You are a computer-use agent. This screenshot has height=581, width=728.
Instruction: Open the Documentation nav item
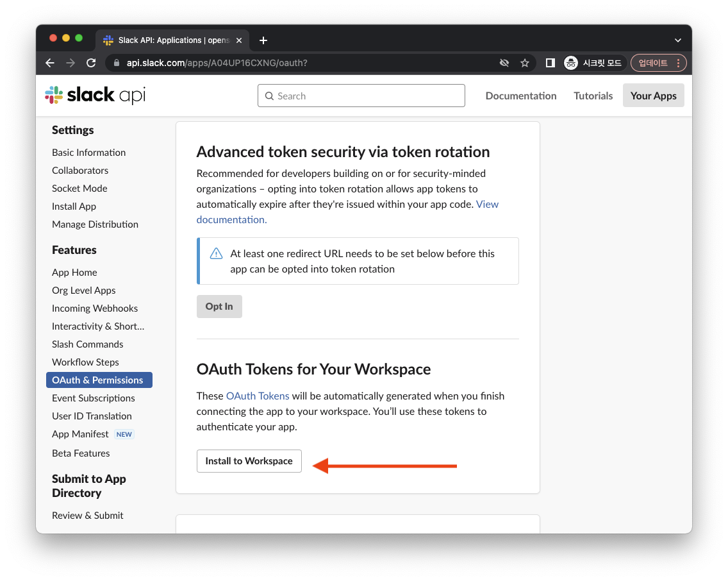(x=521, y=96)
